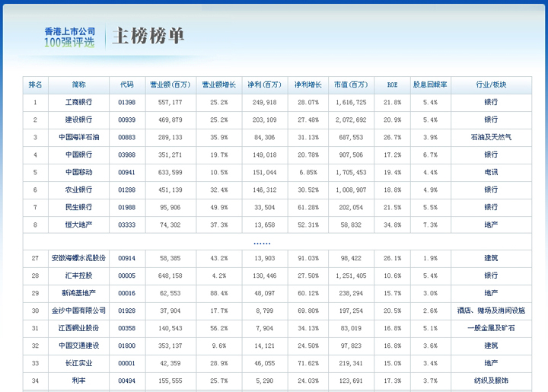
Task: Click the 主榜榜单 page heading
Action: point(148,37)
